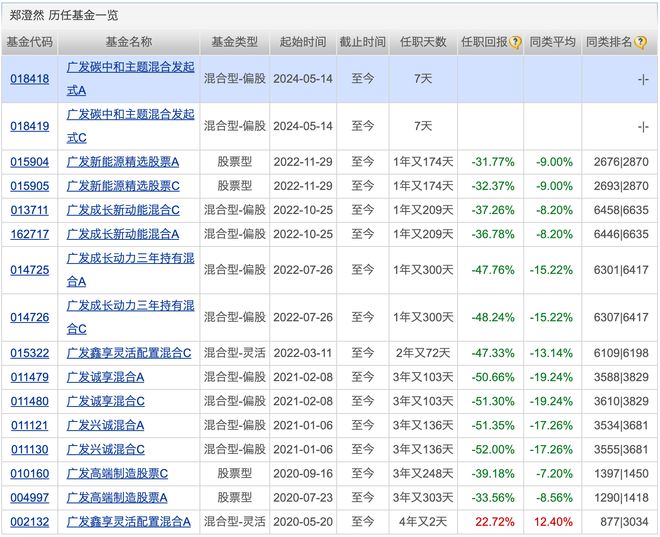Click help icon beside 同类排名 header

(640, 42)
